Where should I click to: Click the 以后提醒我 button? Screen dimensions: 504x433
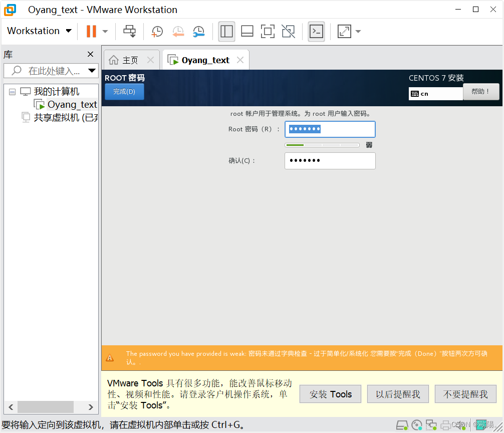pyautogui.click(x=398, y=394)
